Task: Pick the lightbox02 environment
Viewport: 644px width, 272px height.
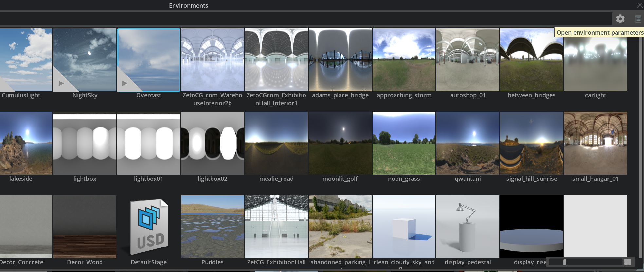Action: (x=212, y=143)
